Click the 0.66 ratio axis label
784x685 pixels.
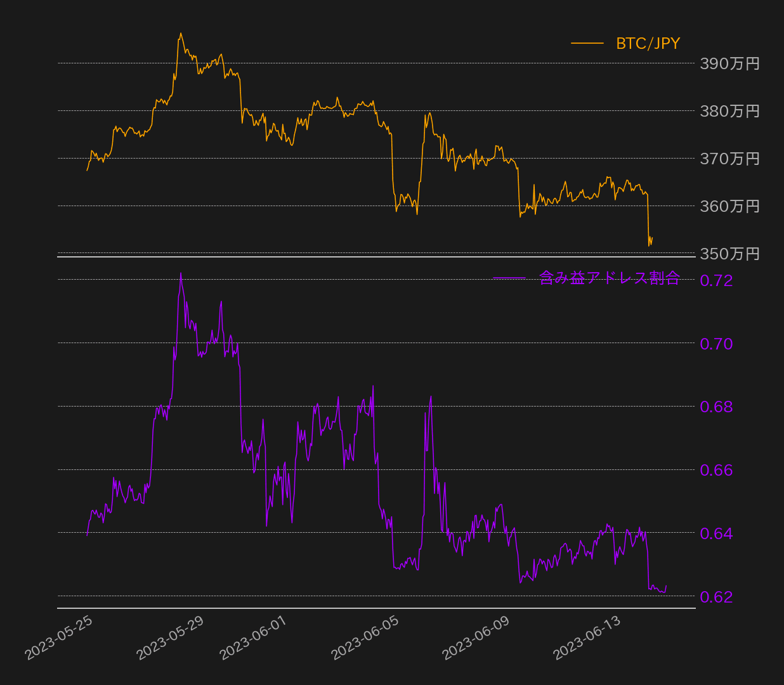pos(716,470)
